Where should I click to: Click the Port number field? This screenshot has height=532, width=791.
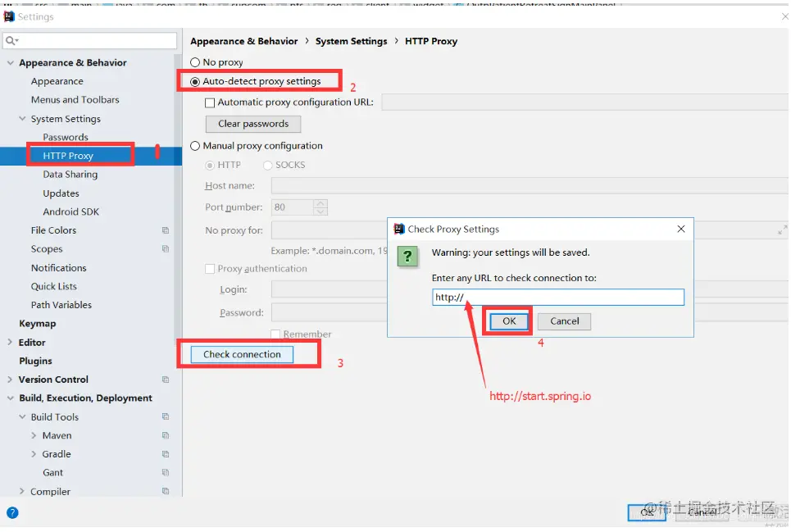293,207
